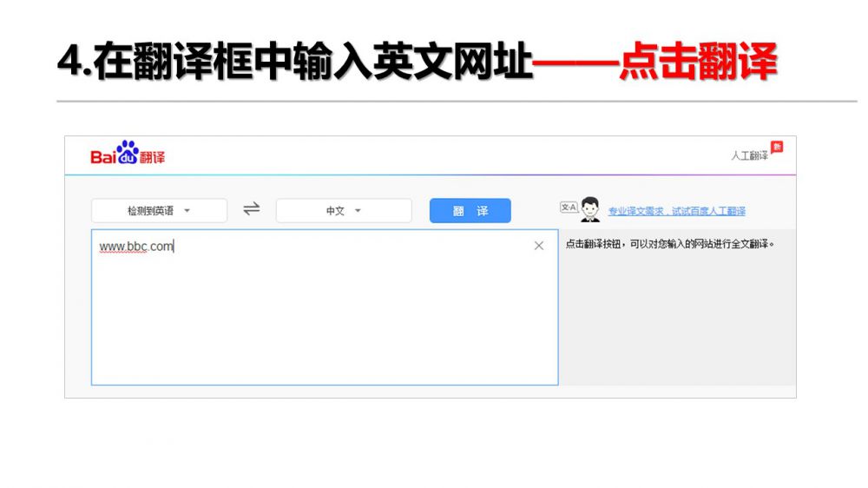This screenshot has height=488, width=868.
Task: Follow the 专业译文需求，试试百度人工翻译 link
Action: click(676, 211)
